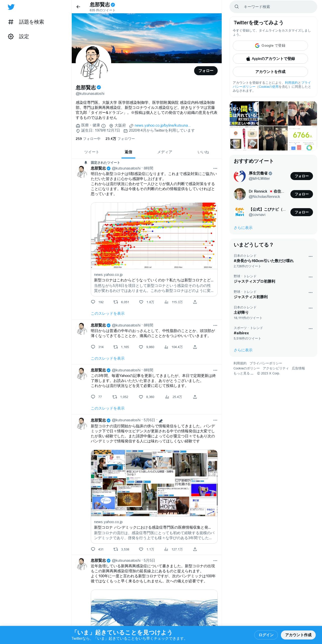Image resolution: width=322 pixels, height=644 pixels.
Task: Share icon on the 104.4万 views tweet
Action: 195,347
